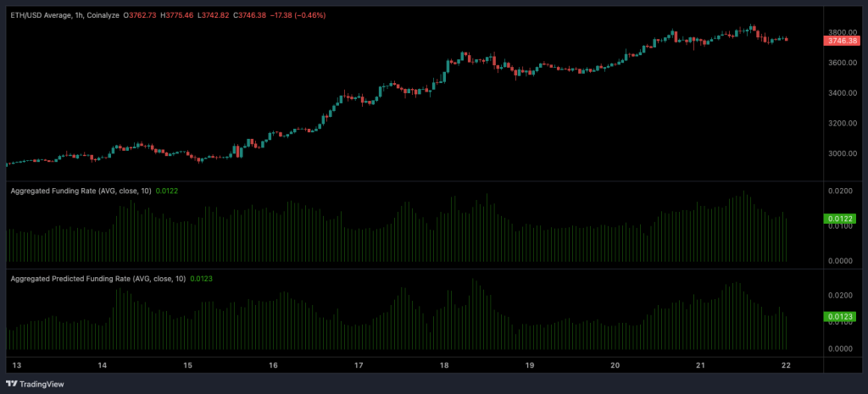Click date 18 on the time axis

click(x=444, y=365)
